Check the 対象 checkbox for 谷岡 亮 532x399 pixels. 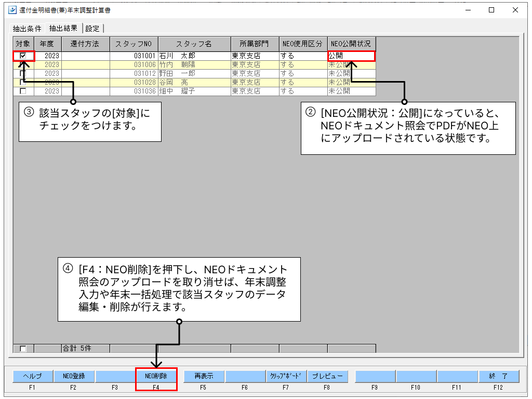[x=23, y=82]
